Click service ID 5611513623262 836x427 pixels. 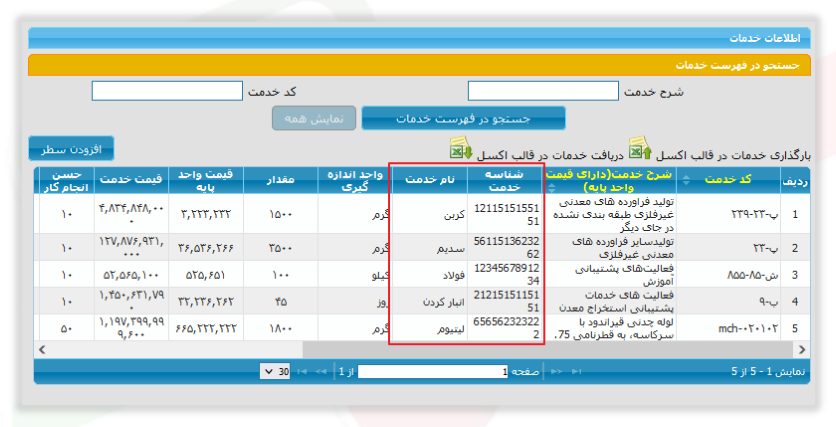[507, 248]
